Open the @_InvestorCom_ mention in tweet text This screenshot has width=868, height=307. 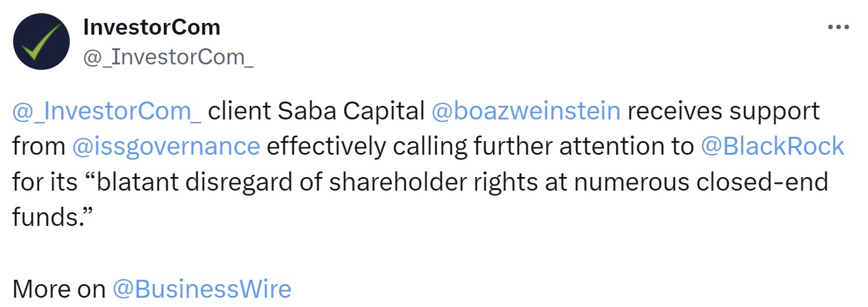[106, 111]
